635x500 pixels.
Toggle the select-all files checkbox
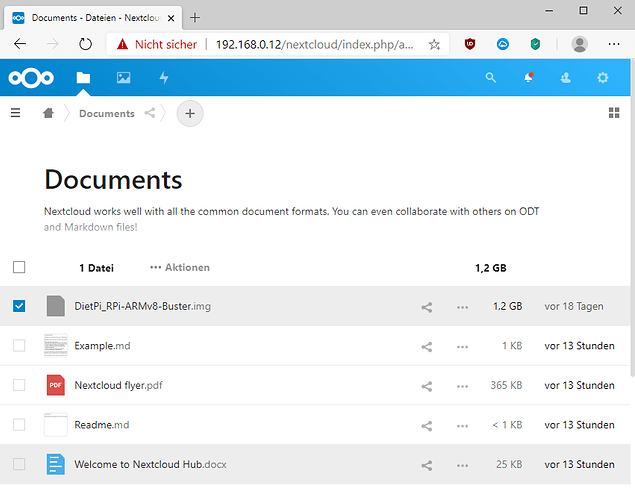click(x=19, y=267)
